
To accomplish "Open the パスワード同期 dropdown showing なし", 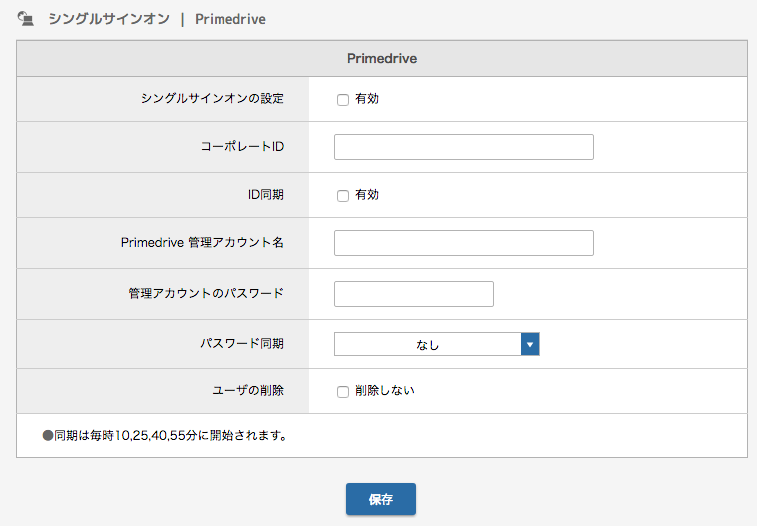I will pyautogui.click(x=436, y=344).
